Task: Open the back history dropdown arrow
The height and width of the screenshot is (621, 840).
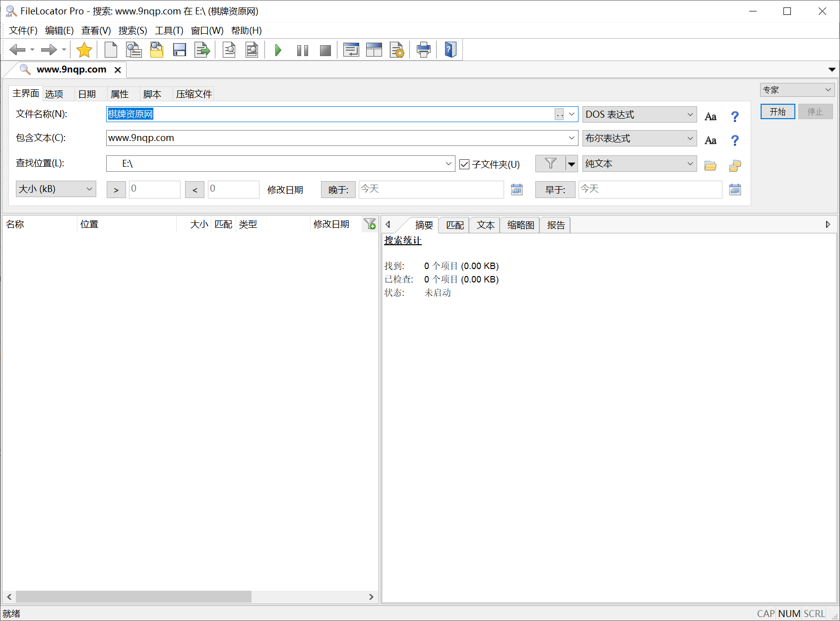Action: coord(32,50)
